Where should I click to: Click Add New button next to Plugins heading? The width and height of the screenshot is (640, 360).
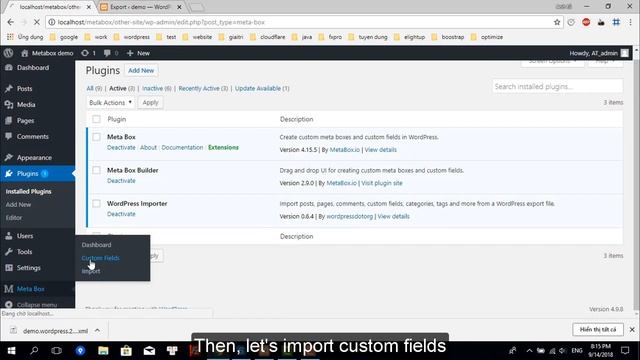click(x=141, y=71)
